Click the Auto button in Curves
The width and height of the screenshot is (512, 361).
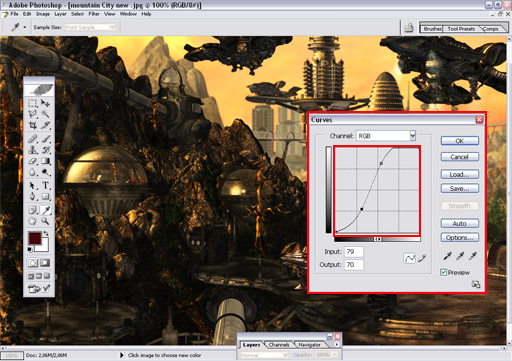point(460,223)
